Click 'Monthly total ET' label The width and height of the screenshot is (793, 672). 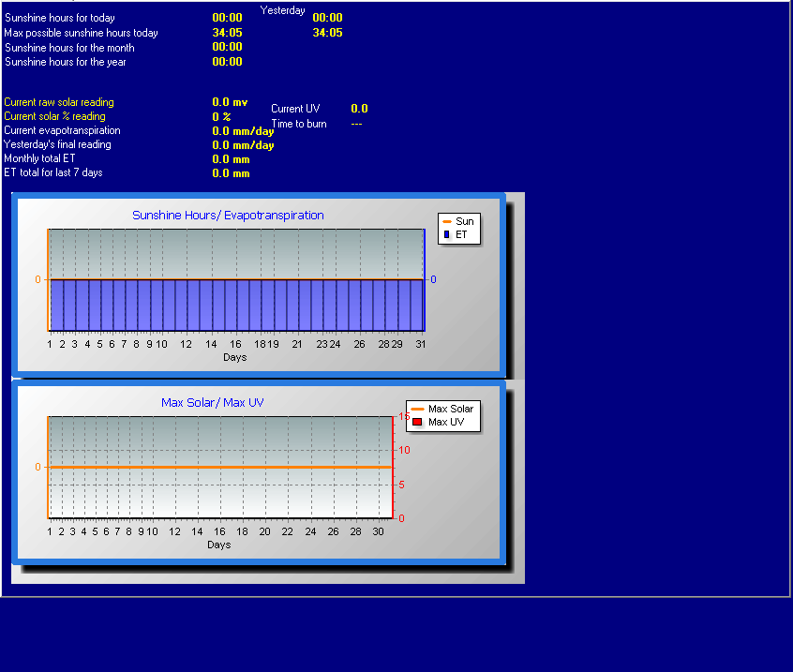click(x=39, y=158)
